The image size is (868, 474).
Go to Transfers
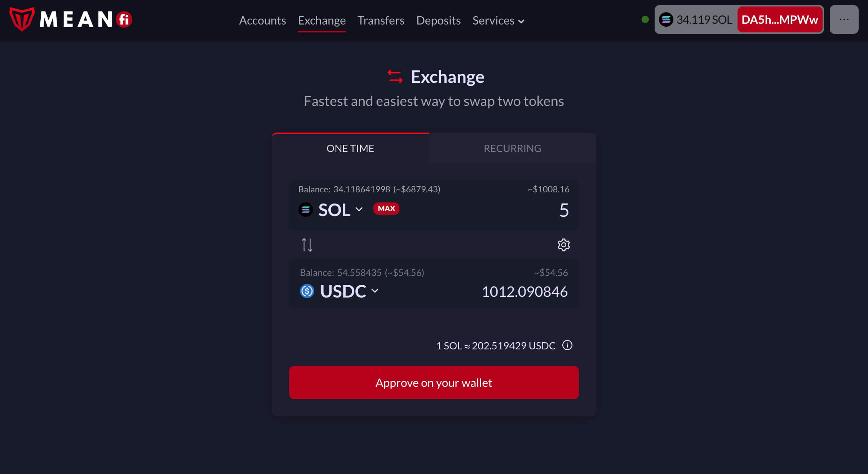click(x=381, y=21)
